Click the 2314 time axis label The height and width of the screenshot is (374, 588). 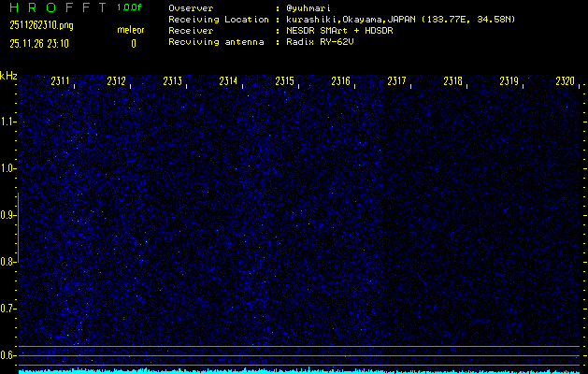pos(229,82)
